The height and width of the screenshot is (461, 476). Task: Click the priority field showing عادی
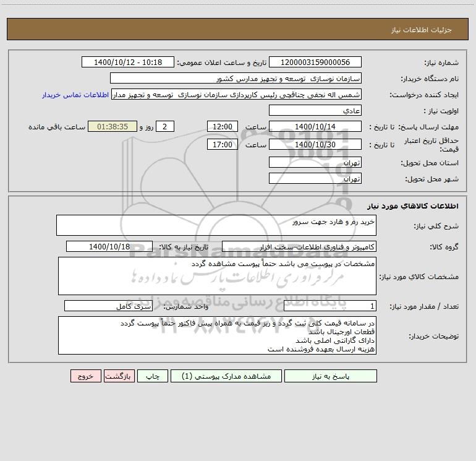(315, 110)
